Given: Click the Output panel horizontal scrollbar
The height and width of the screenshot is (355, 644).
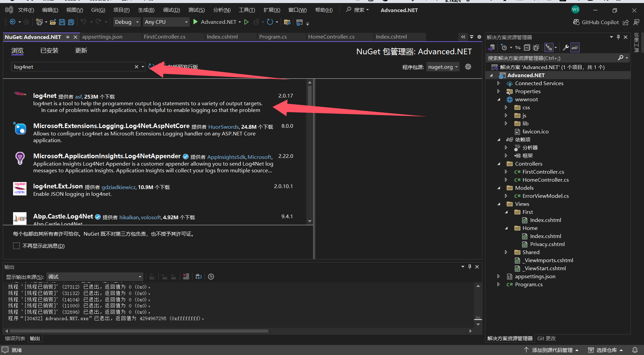Looking at the screenshot, I should 139,331.
